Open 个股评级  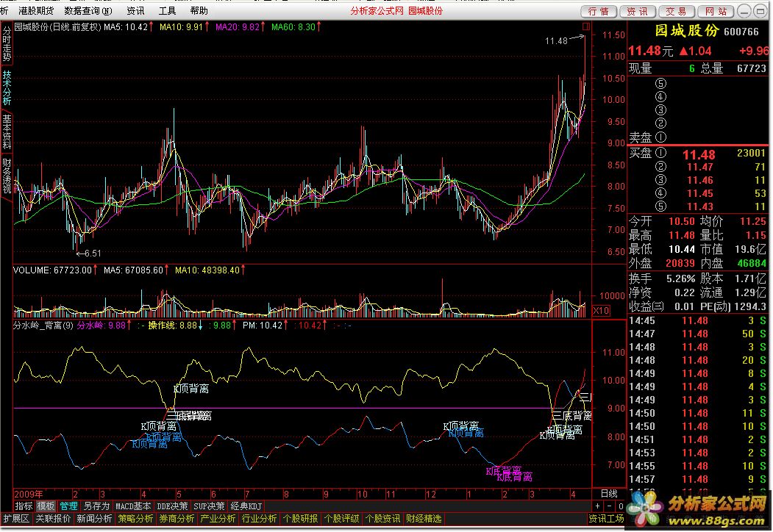coord(342,519)
